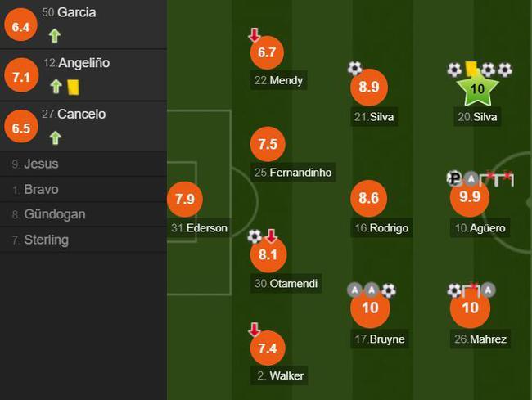Select Gündogan in the bench list
The image size is (532, 400).
(x=83, y=214)
